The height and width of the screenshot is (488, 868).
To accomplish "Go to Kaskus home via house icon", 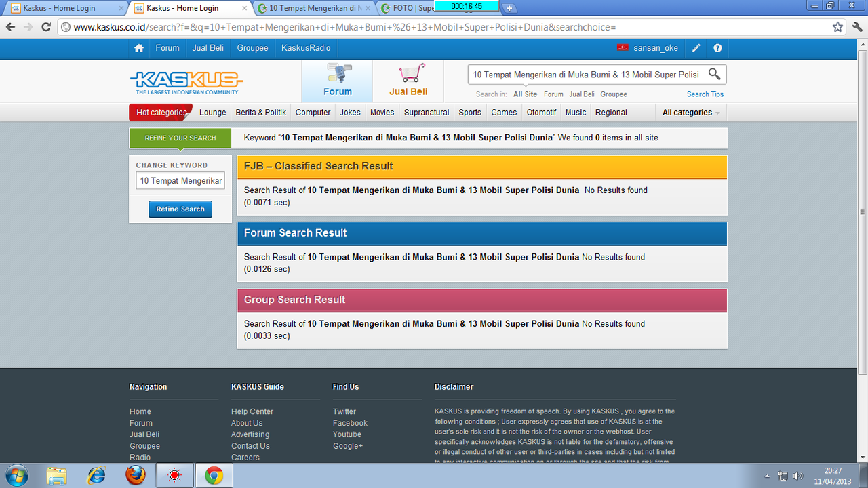I will 139,48.
